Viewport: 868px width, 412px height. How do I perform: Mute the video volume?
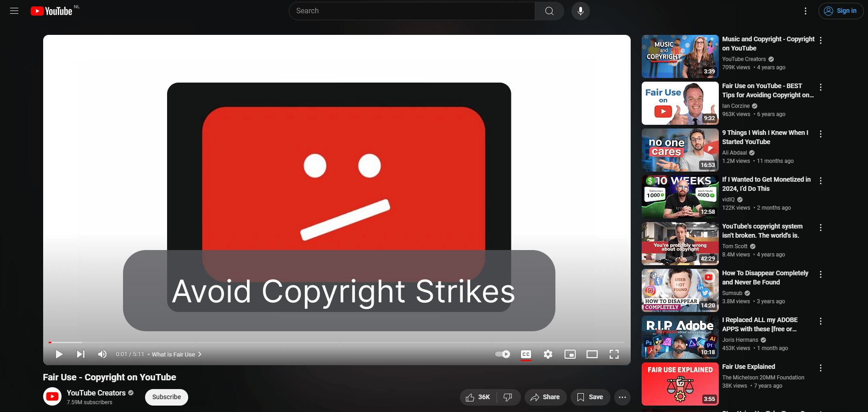click(102, 354)
